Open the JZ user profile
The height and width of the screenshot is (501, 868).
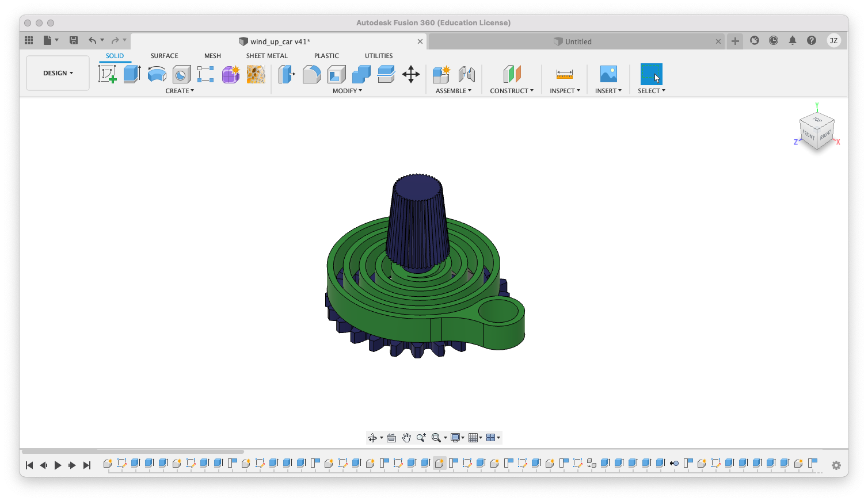pos(833,40)
